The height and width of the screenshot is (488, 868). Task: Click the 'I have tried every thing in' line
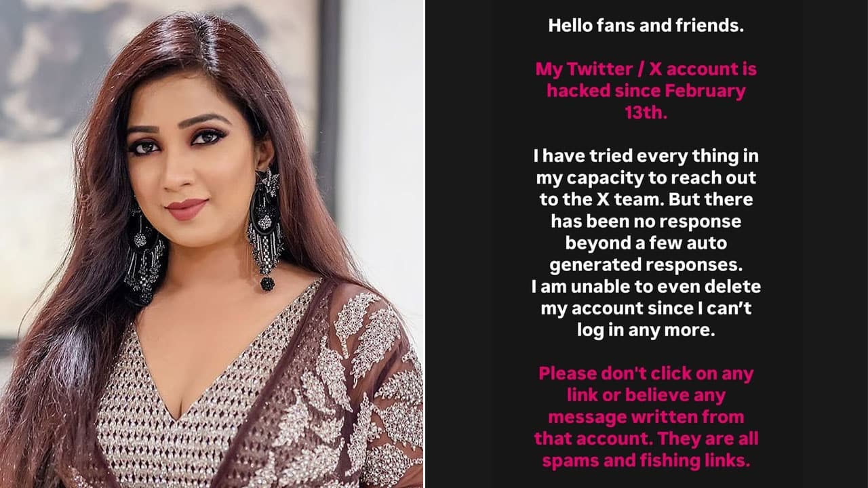point(646,157)
